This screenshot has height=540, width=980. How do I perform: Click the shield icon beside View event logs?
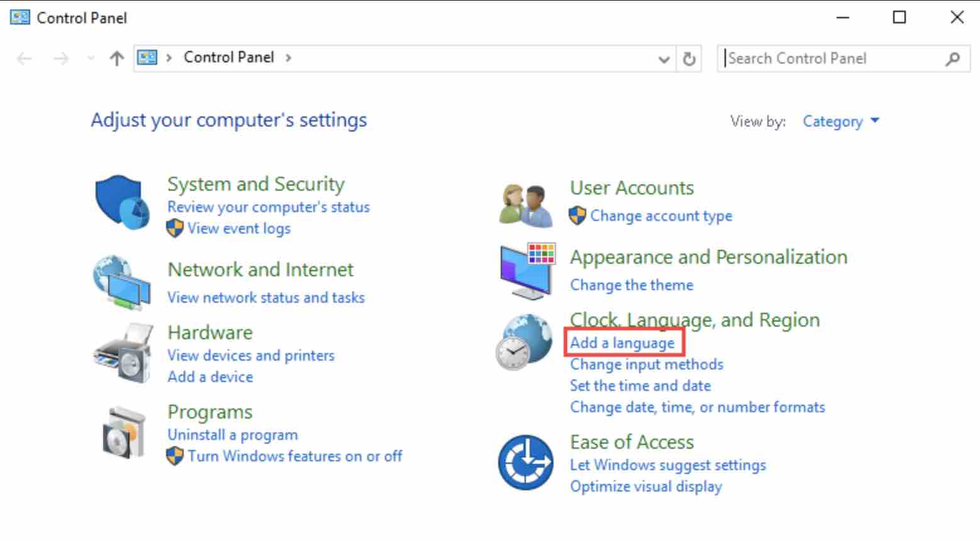pyautogui.click(x=175, y=228)
